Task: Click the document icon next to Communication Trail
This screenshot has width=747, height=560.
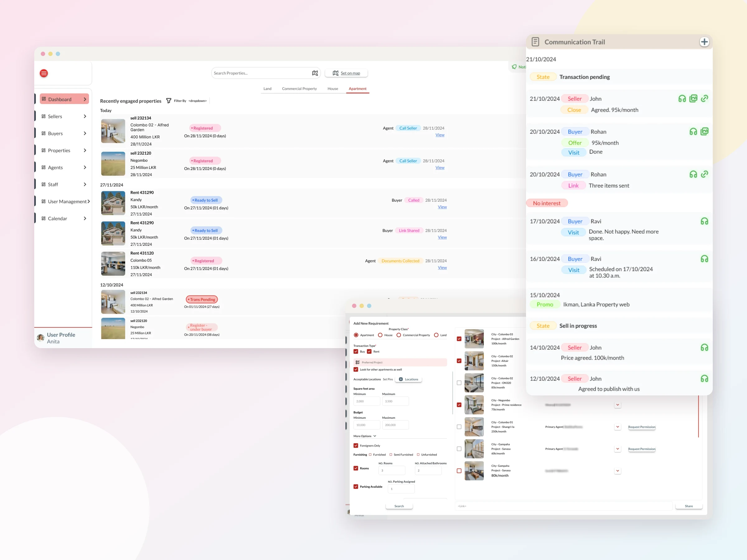Action: (535, 42)
